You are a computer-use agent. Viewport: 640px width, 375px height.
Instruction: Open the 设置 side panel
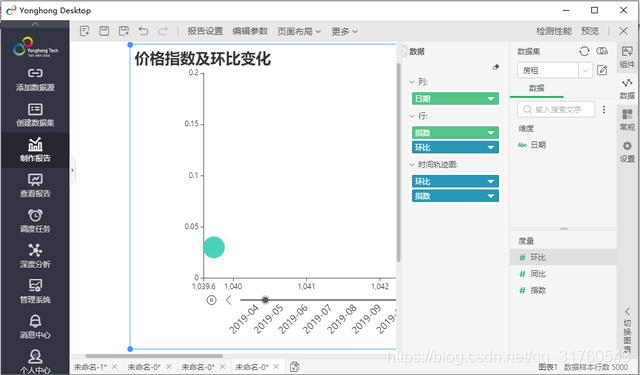click(x=627, y=151)
